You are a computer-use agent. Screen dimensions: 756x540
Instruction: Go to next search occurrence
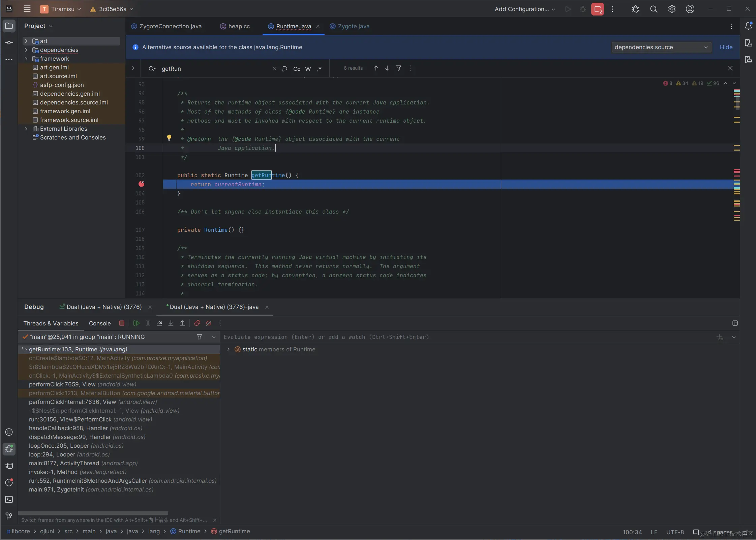point(387,68)
